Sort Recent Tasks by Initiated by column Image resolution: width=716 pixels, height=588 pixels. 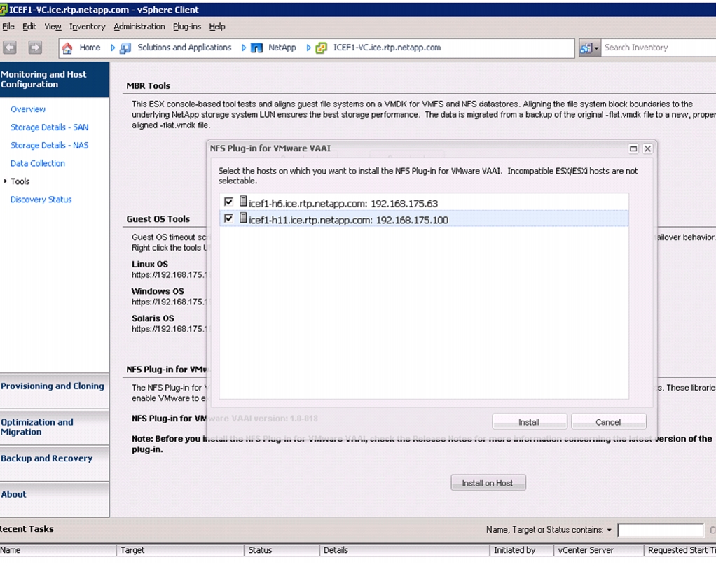(x=522, y=550)
